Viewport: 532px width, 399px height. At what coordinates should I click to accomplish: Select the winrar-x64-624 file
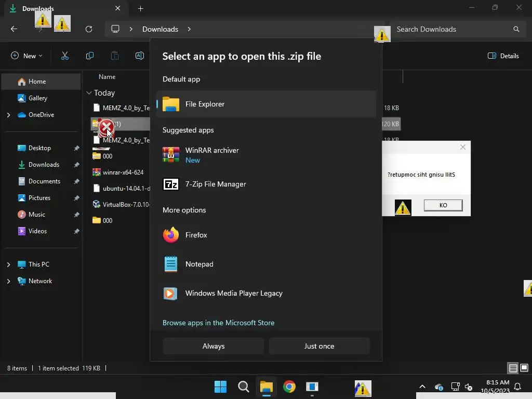pos(123,172)
